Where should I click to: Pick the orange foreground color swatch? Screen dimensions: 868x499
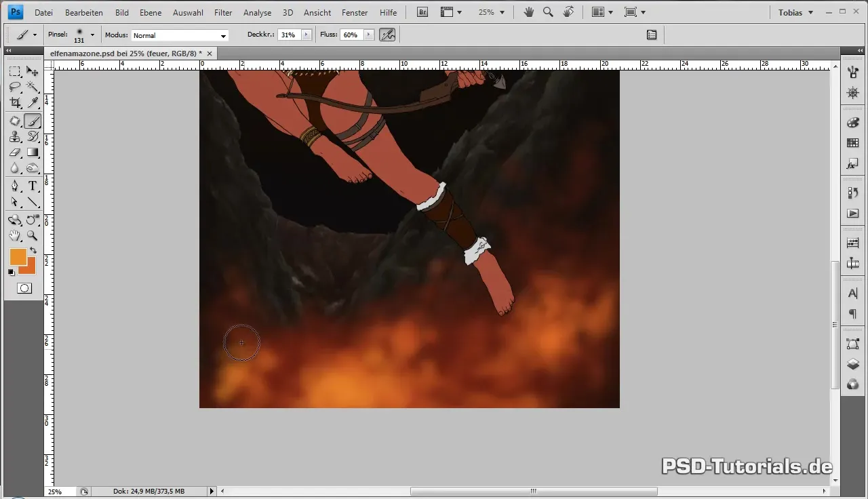click(18, 257)
